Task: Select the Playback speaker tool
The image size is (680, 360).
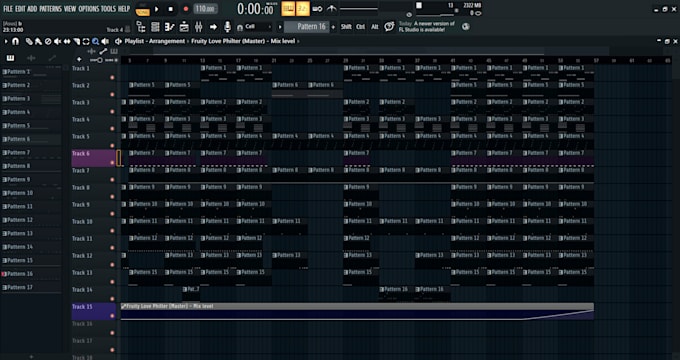Action: click(105, 41)
